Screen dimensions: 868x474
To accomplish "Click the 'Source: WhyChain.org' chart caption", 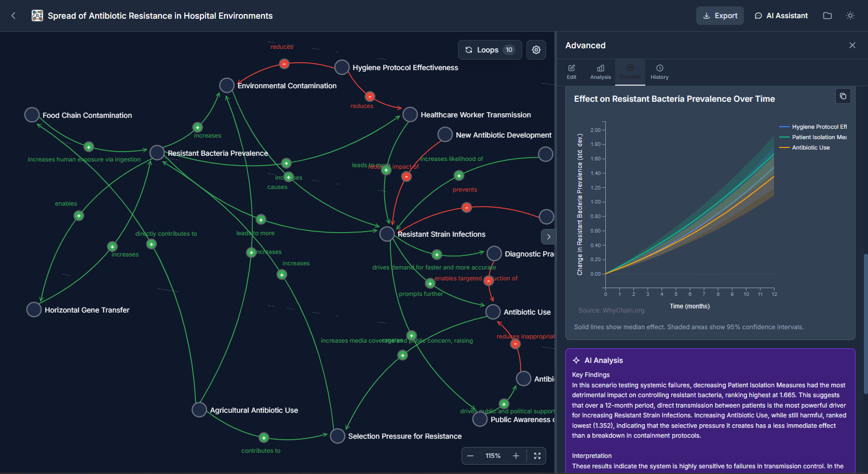I will pyautogui.click(x=612, y=310).
